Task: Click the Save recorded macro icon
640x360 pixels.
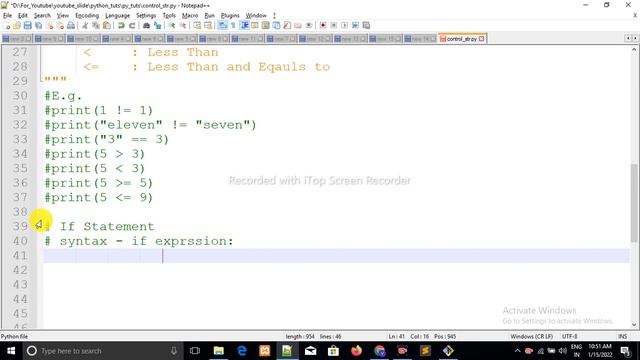Action: [367, 26]
